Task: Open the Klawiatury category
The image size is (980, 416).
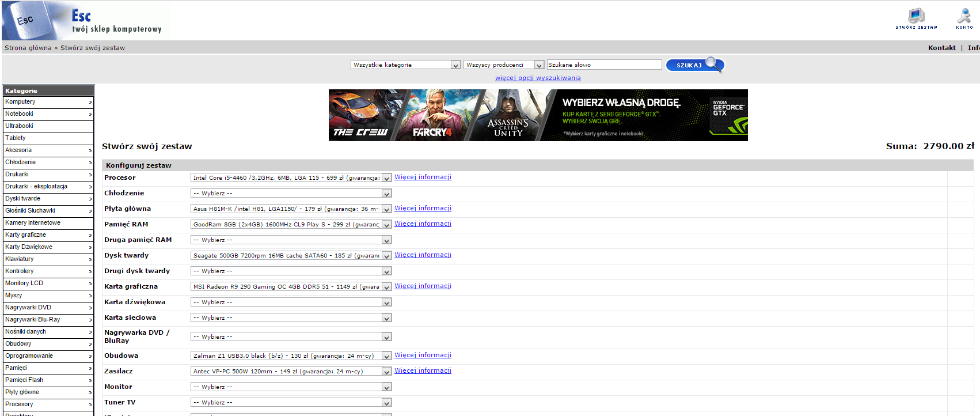Action: coord(48,259)
